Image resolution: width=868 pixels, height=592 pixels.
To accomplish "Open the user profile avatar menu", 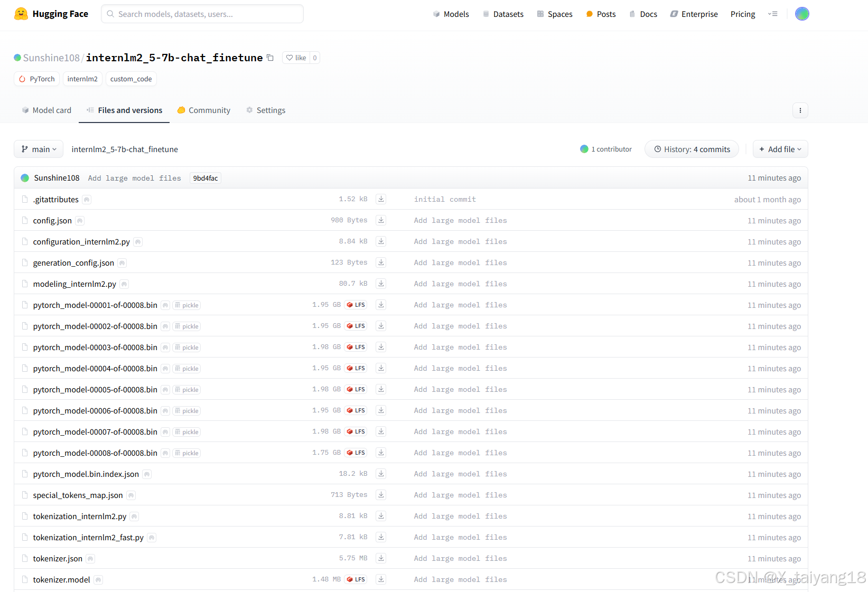I will [x=801, y=14].
